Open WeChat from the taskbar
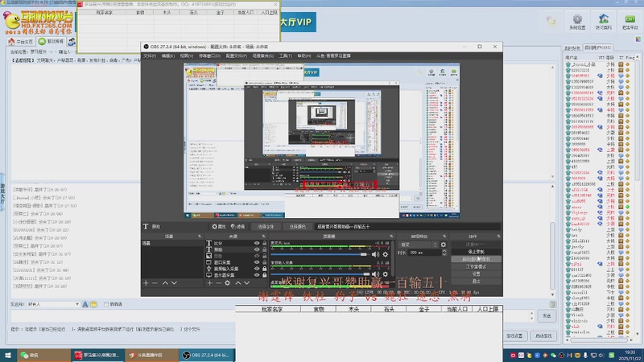Viewport: 644px width, 362px height. click(x=43, y=355)
